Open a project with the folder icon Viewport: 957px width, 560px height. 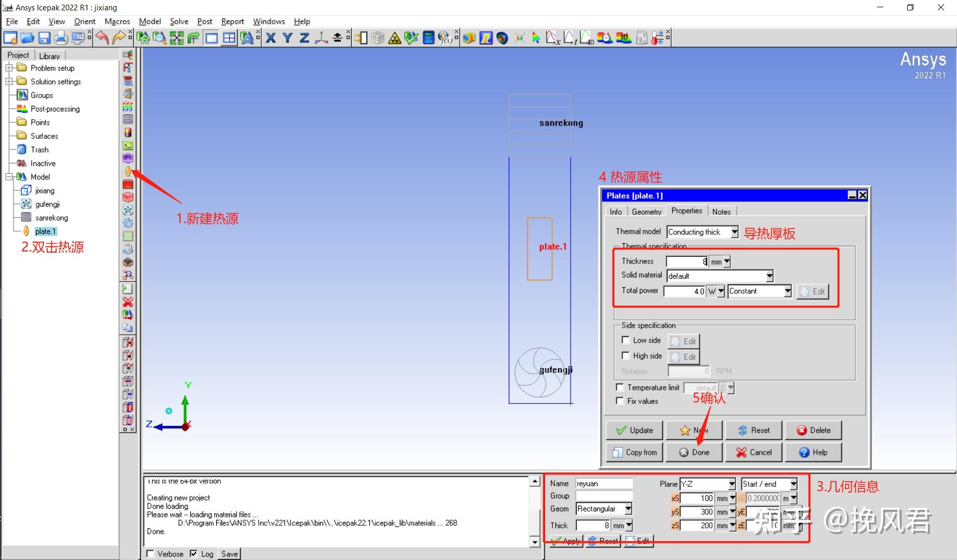point(27,38)
